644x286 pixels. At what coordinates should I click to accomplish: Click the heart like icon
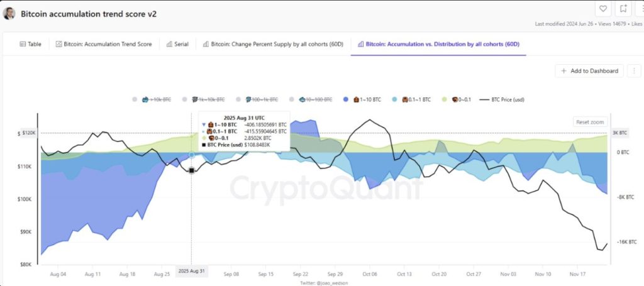click(x=603, y=9)
